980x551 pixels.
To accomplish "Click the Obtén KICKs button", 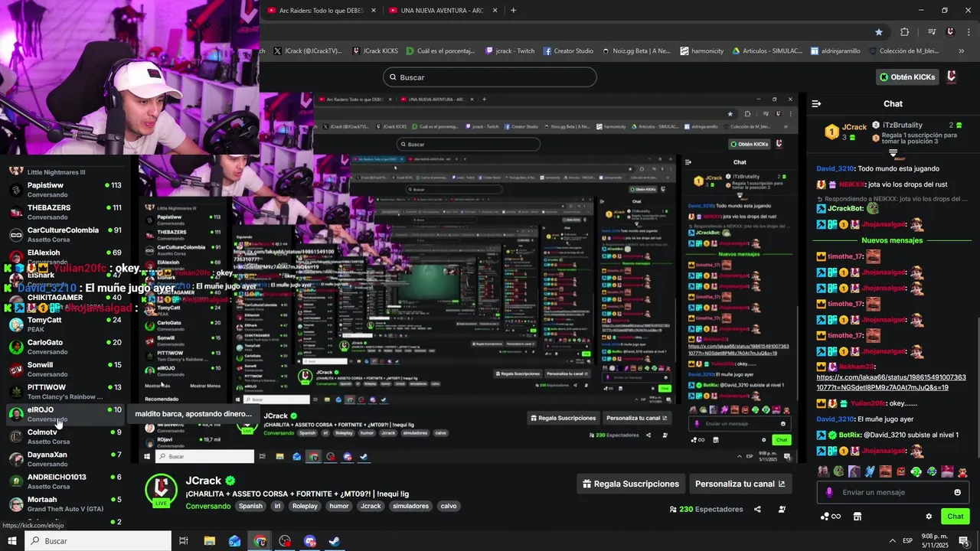I will pyautogui.click(x=907, y=77).
